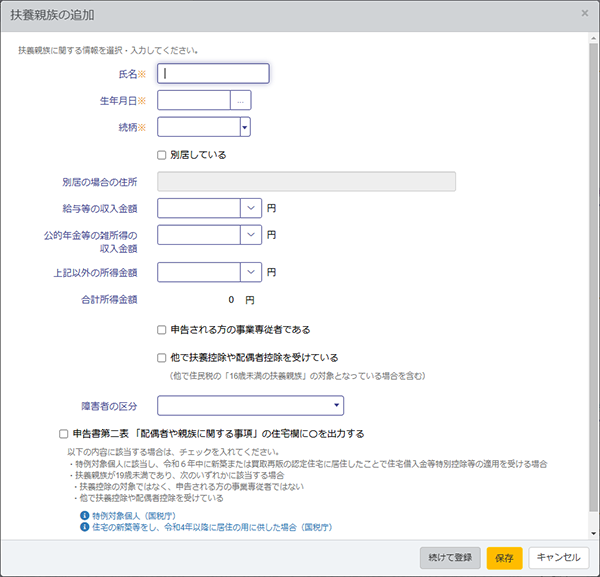Click the 氏名 text input field

click(214, 73)
